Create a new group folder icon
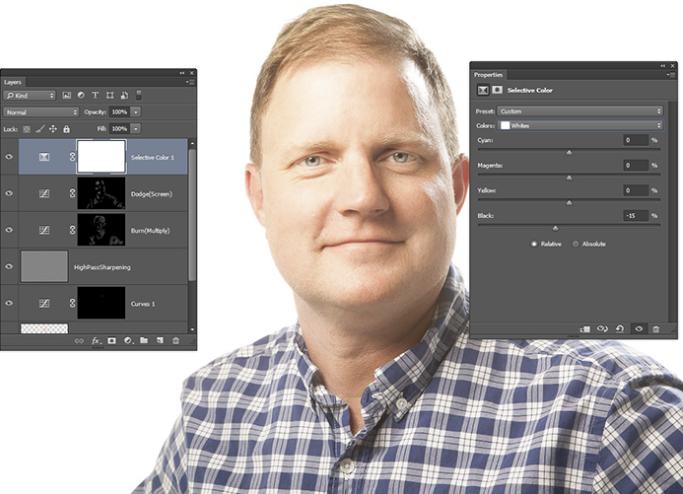The image size is (683, 494). click(x=144, y=340)
